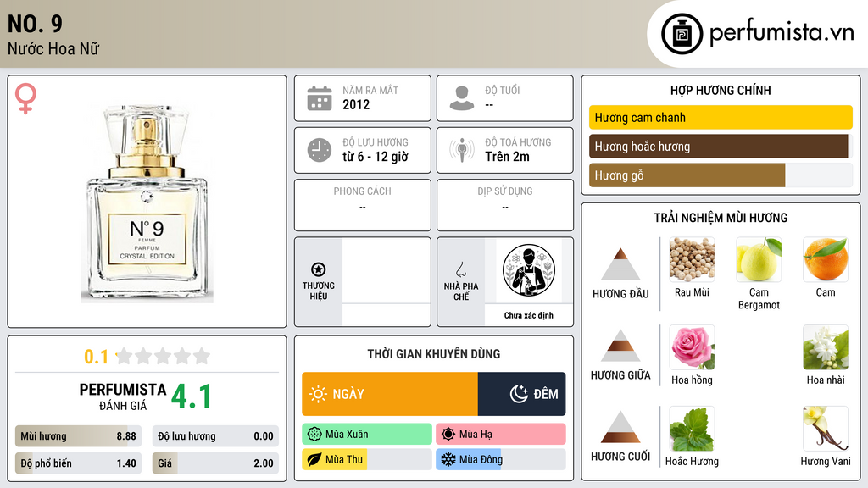Click the Dịp sử dụng card
This screenshot has width=868, height=488.
[x=505, y=205]
